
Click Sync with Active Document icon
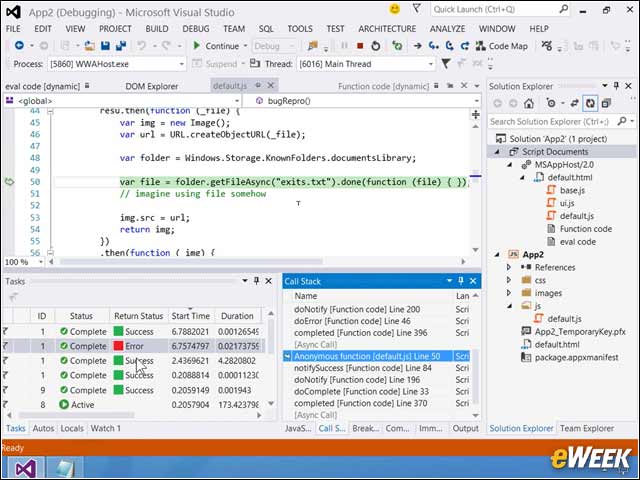575,104
